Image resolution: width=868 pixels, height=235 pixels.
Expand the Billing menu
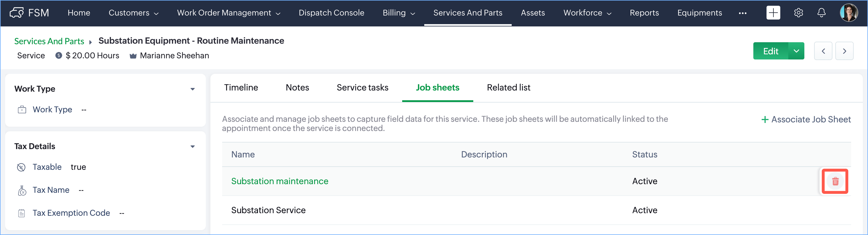coord(399,13)
